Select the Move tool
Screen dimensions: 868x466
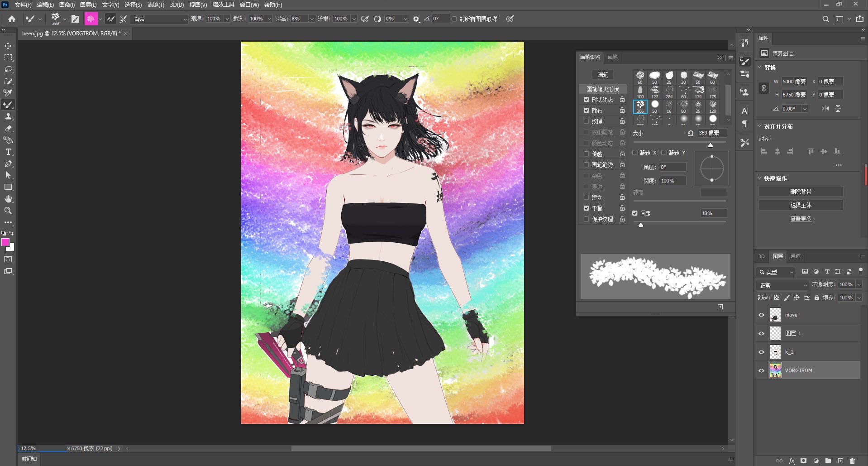[x=8, y=46]
